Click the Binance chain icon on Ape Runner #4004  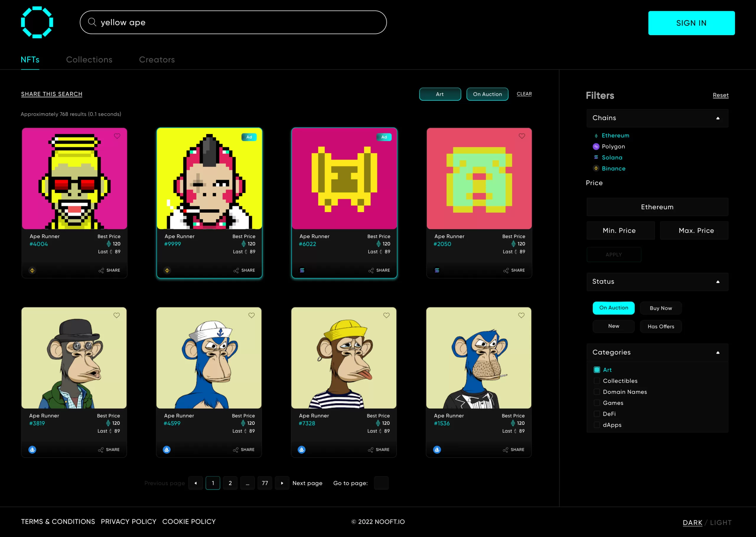[x=32, y=271]
